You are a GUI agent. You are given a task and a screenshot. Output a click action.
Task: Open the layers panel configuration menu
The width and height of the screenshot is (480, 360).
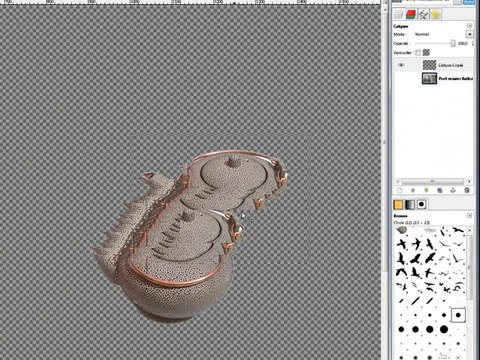pyautogui.click(x=469, y=26)
